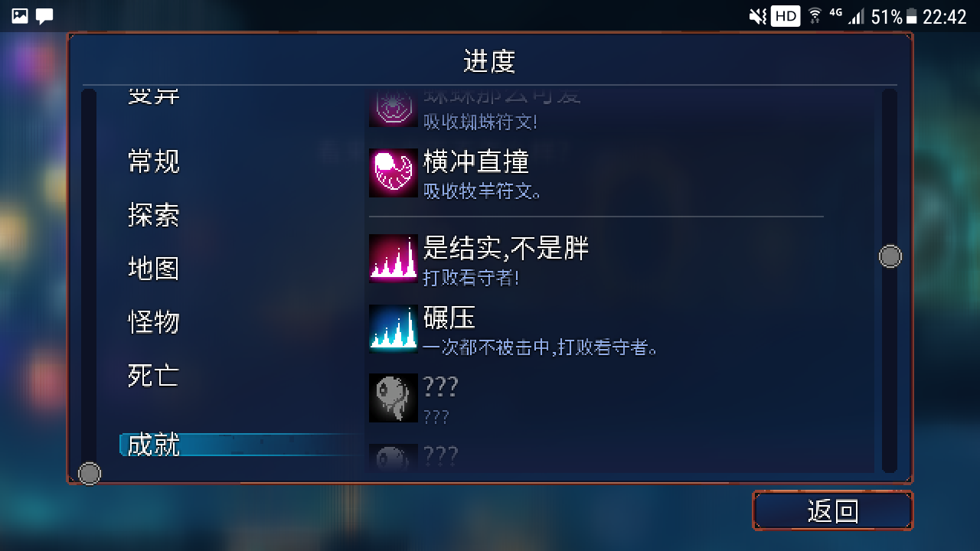Tap the muted sound icon in status bar
Viewport: 980px width, 551px height.
pos(757,16)
